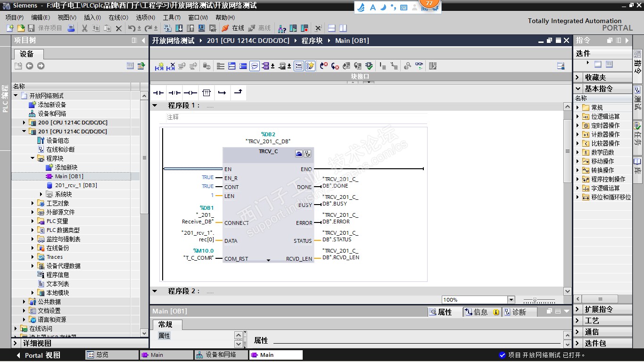Toggle program monitoring with the glasses icon
The width and height of the screenshot is (644, 362).
click(x=419, y=66)
